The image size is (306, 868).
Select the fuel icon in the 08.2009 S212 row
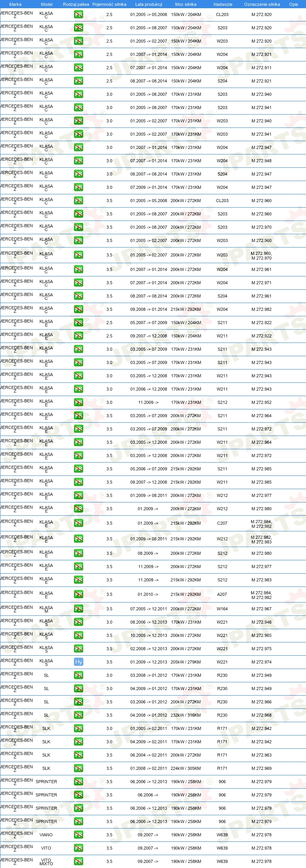[x=78, y=553]
